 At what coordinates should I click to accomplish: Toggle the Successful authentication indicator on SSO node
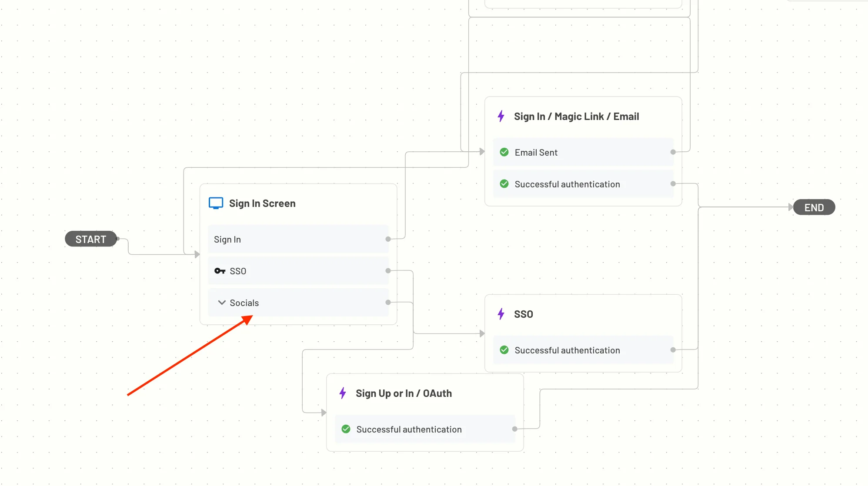504,350
